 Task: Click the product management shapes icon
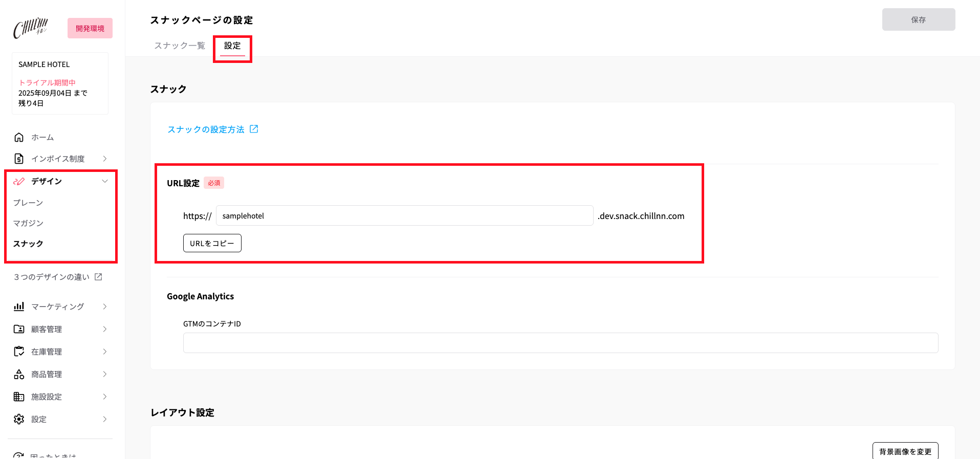coord(19,374)
